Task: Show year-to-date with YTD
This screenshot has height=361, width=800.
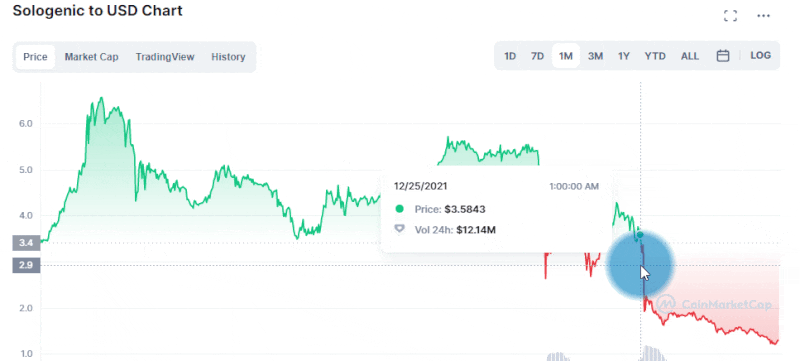Action: coord(655,56)
